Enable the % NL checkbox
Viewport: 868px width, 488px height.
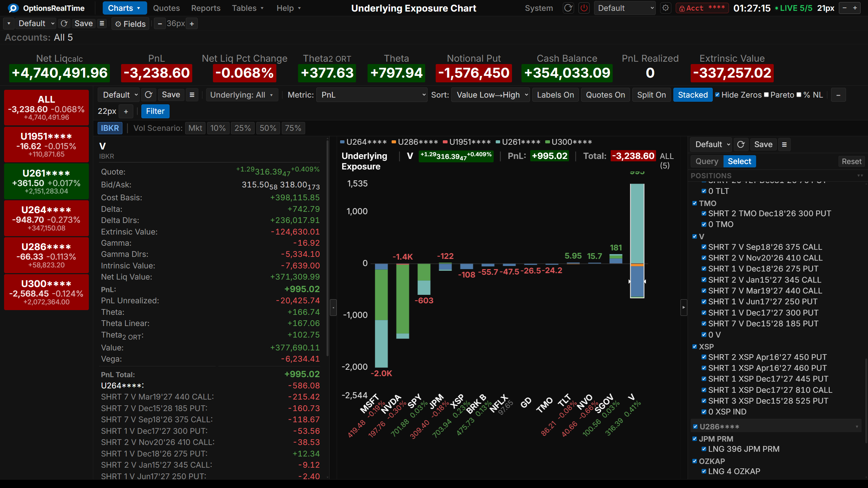[x=799, y=95]
